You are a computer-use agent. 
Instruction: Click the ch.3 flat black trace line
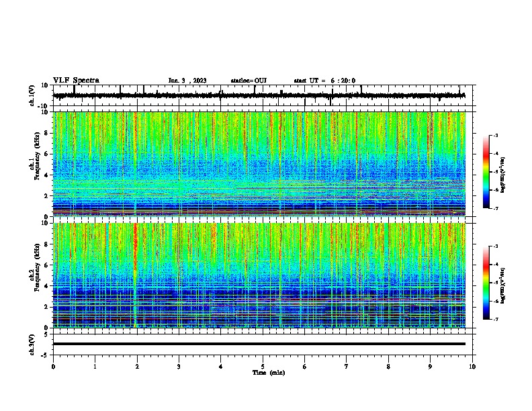pyautogui.click(x=259, y=344)
